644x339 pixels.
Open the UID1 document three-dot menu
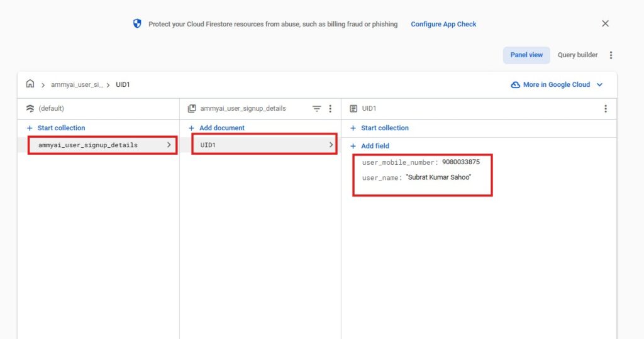pos(605,109)
